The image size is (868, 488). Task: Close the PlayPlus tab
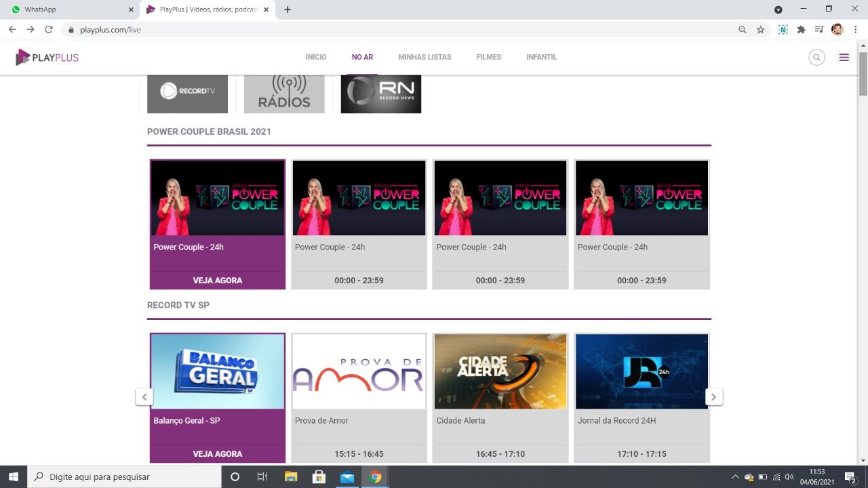click(x=266, y=9)
